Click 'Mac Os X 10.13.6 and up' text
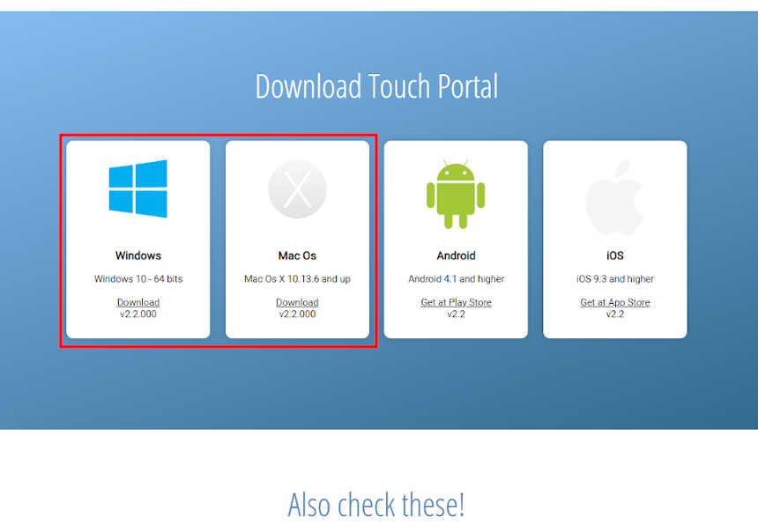The width and height of the screenshot is (758, 532). tap(297, 279)
